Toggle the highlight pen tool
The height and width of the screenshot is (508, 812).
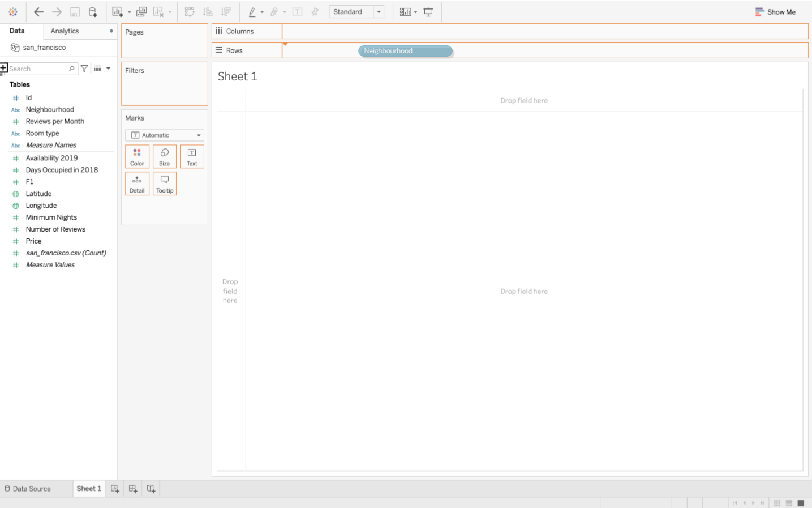(x=252, y=12)
